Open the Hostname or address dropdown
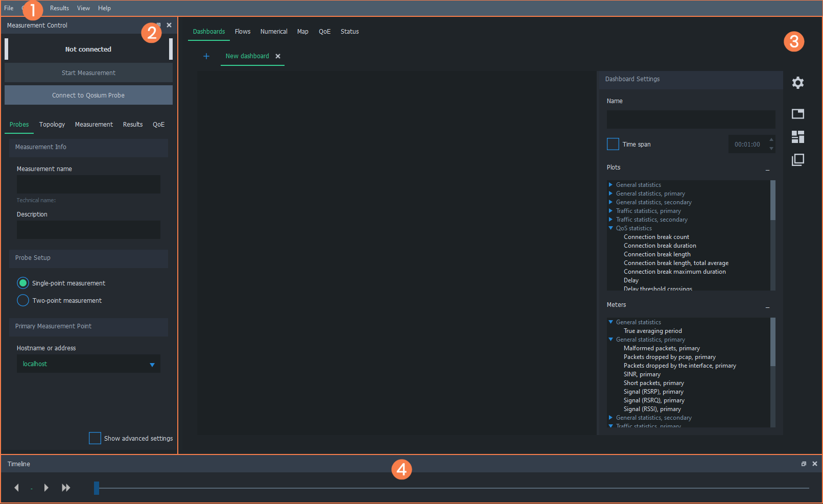Screen dimensions: 823x504 pyautogui.click(x=152, y=364)
